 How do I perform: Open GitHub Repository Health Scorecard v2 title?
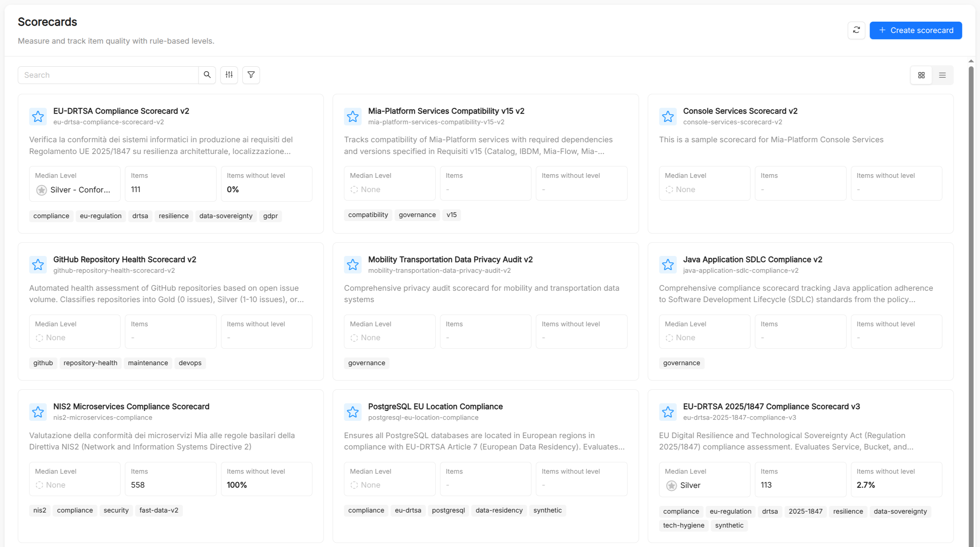pos(124,259)
